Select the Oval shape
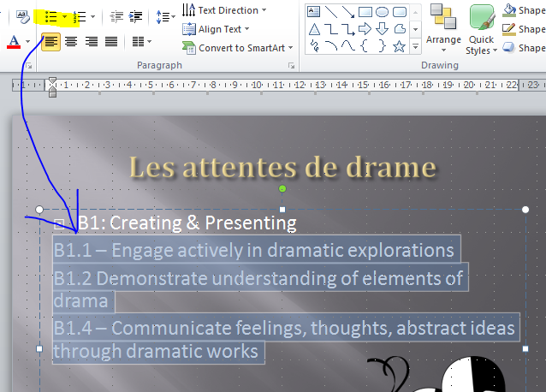The width and height of the screenshot is (546, 392). (382, 11)
